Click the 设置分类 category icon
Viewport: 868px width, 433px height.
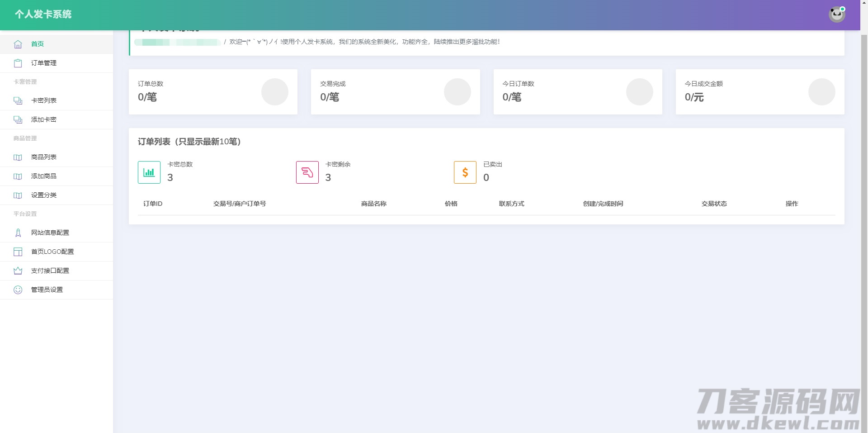click(x=18, y=195)
